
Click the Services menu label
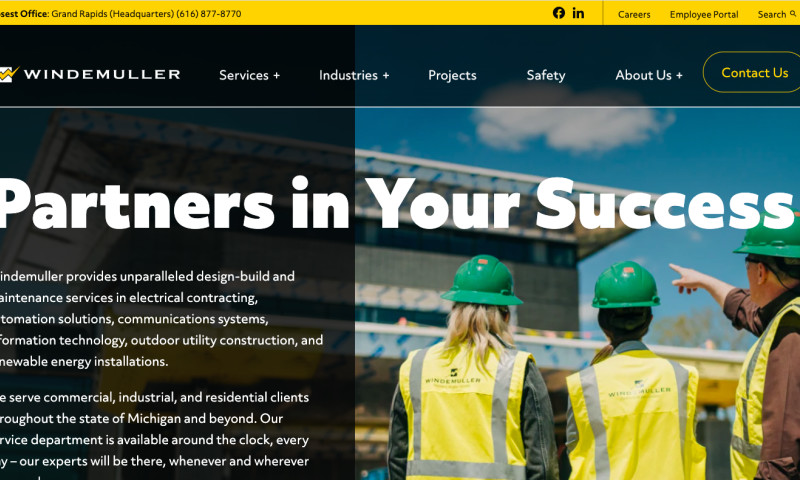243,75
